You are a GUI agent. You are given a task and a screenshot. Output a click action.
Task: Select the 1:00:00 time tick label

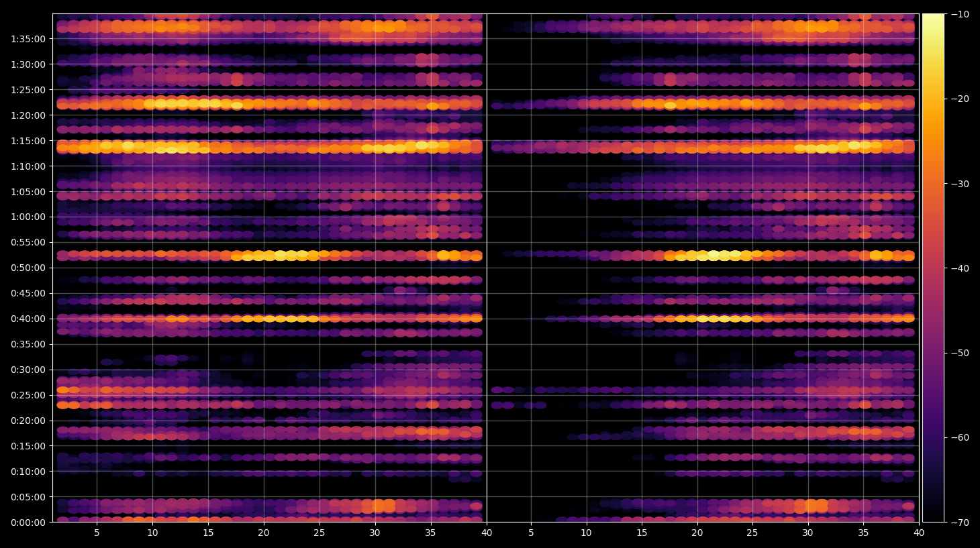28,217
